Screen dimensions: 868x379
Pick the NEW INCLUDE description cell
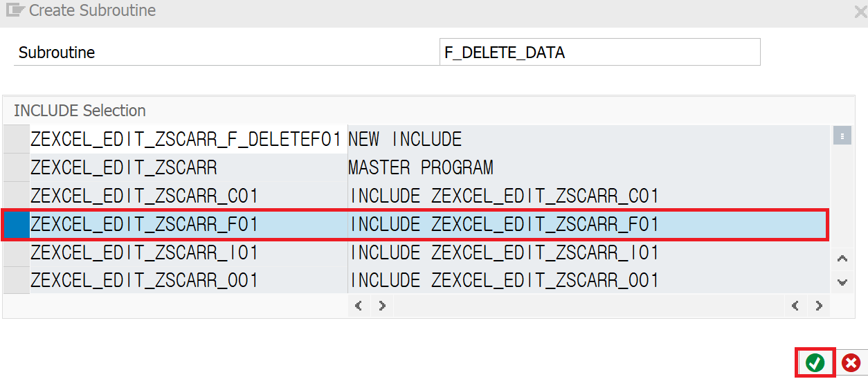pyautogui.click(x=588, y=139)
